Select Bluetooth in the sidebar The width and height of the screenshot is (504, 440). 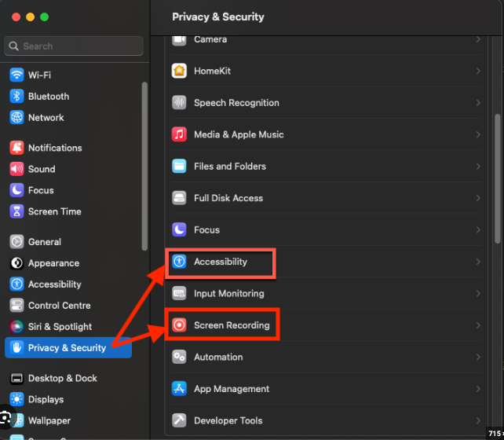(x=68, y=96)
